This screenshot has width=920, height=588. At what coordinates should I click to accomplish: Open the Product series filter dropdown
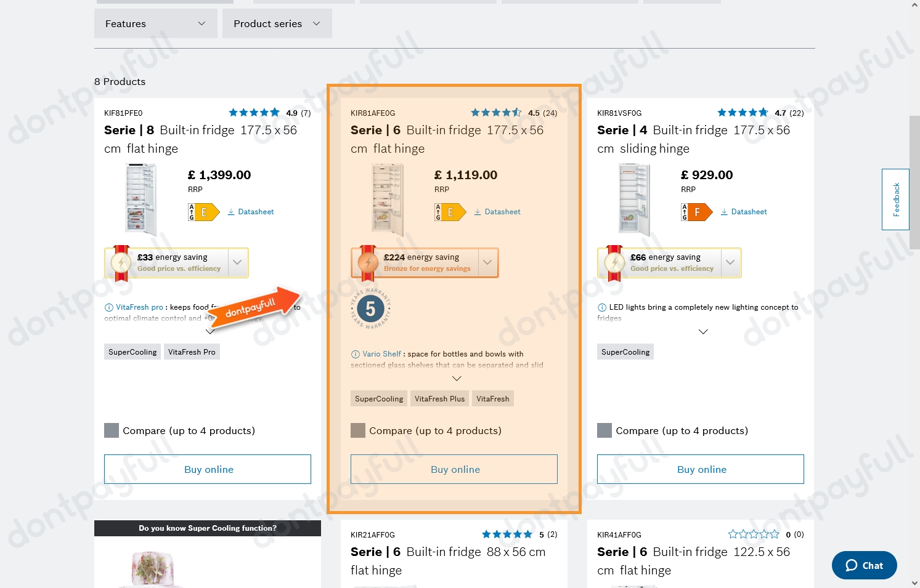[x=277, y=23]
